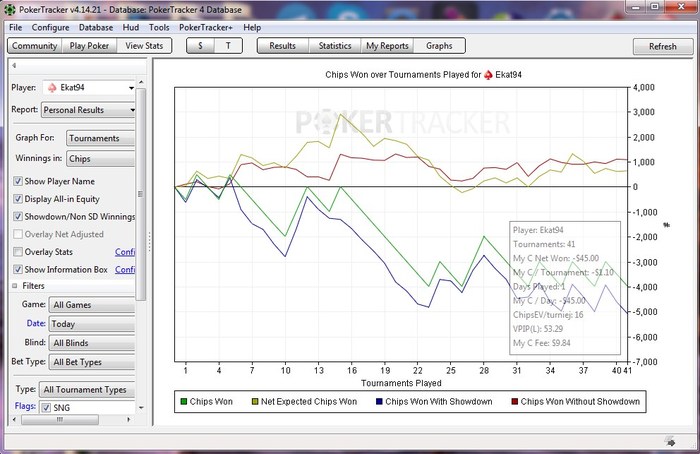Screen dimensions: 700x454
Task: Switch to the Play Poker tab
Action: pos(89,46)
